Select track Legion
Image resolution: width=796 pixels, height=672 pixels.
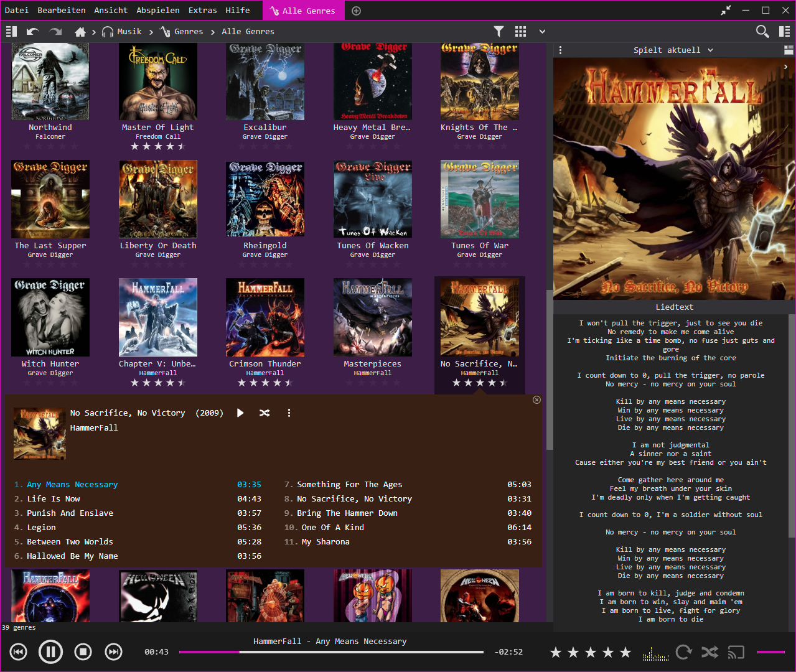pos(138,528)
